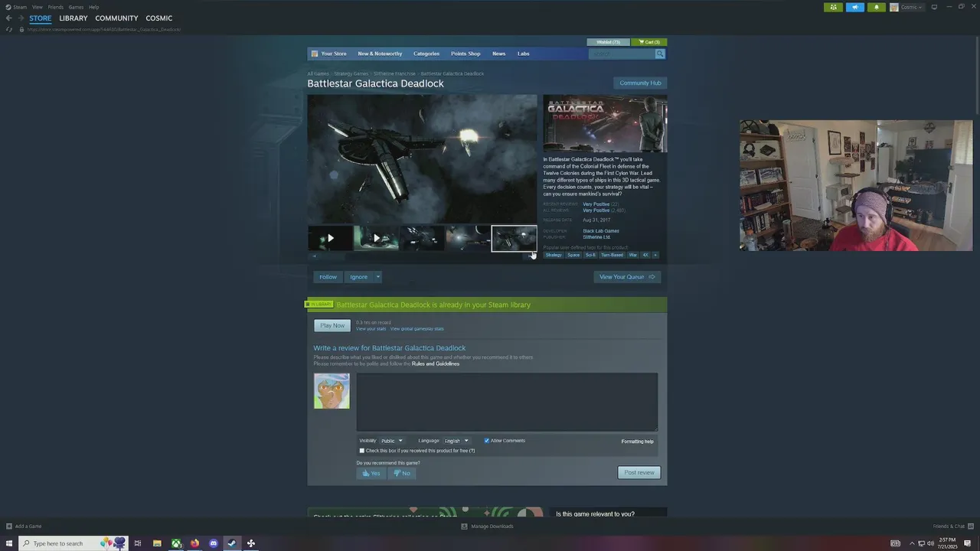Screen dimensions: 980x551
Task: Play the second trailer thumbnail
Action: pos(376,238)
